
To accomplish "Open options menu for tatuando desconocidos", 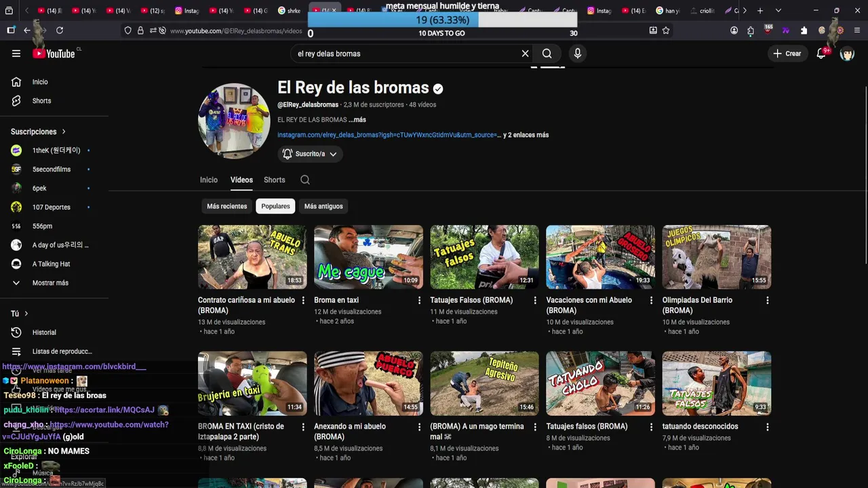I will tap(767, 427).
